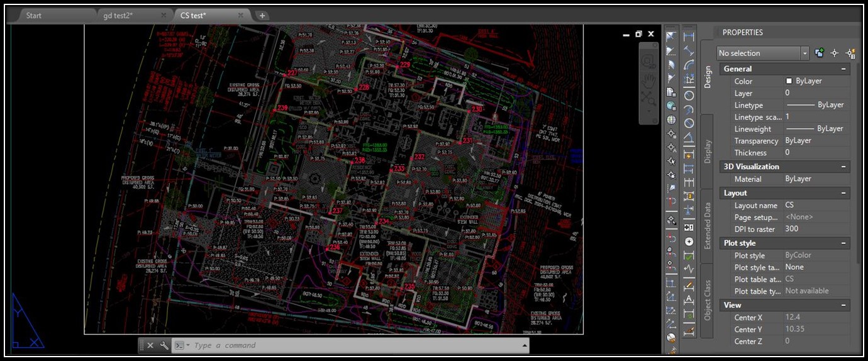
Task: Expand the command line history arrow
Action: [524, 345]
